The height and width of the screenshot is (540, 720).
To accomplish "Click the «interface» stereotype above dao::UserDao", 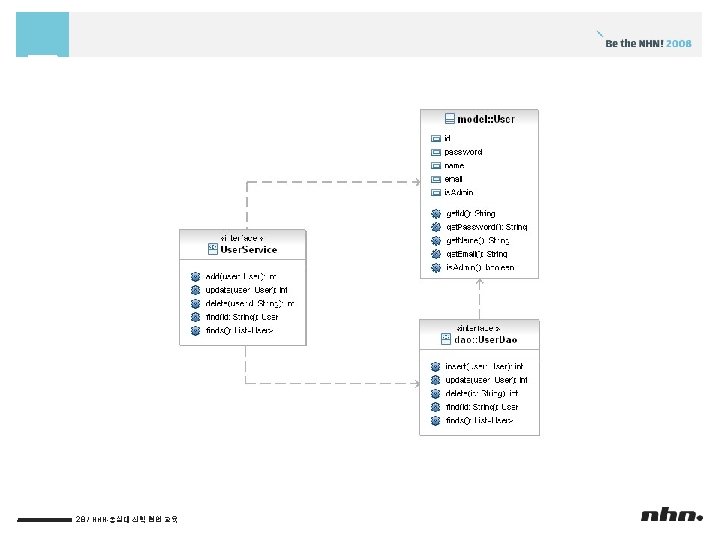I will click(478, 328).
